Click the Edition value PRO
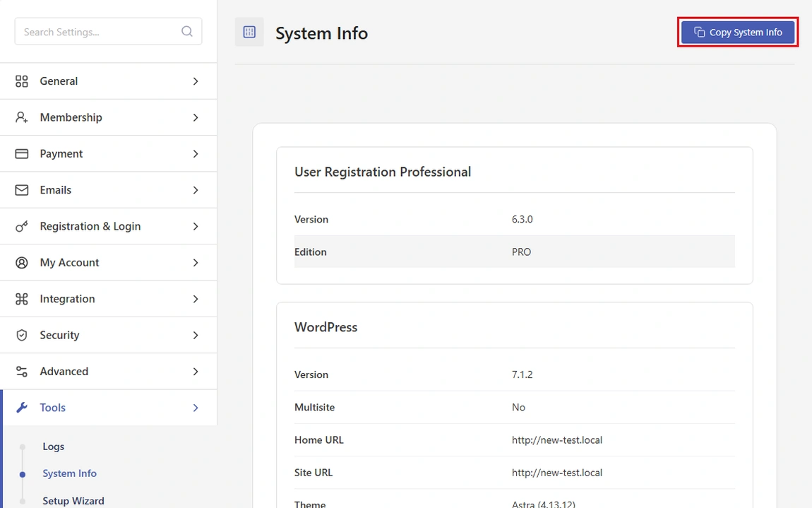 tap(522, 252)
